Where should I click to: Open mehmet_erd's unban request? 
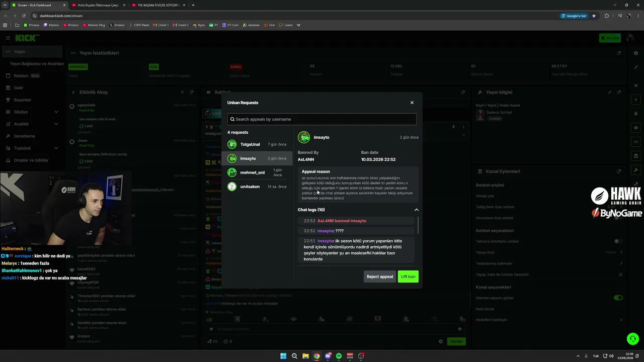tap(257, 172)
